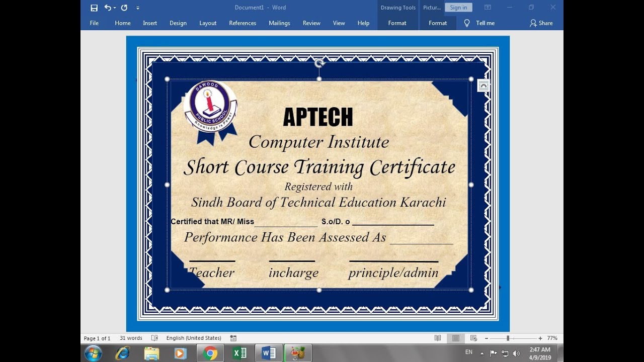Open the Picture Tools Format tab
The width and height of the screenshot is (644, 362).
coord(438,23)
